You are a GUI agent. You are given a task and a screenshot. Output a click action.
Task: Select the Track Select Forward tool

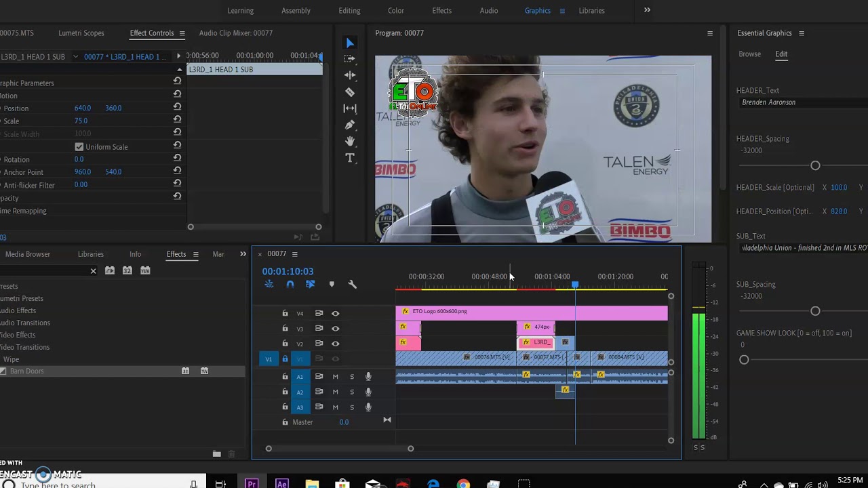pos(350,59)
